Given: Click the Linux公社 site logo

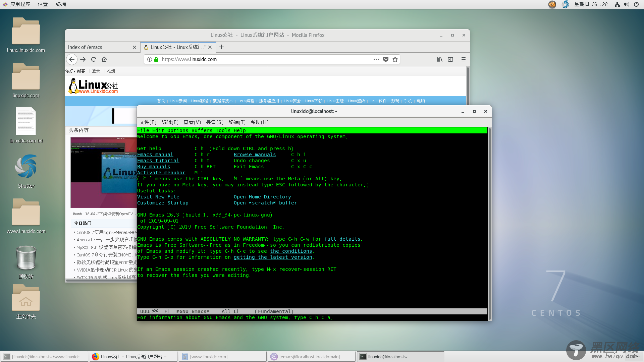Looking at the screenshot, I should pyautogui.click(x=93, y=86).
